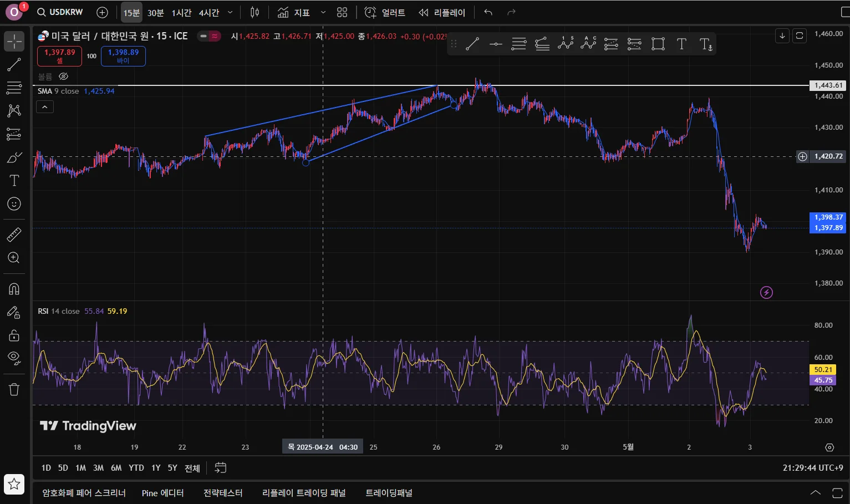Screen dimensions: 850x504
Task: Pick anchored text tool in floating toolbar
Action: click(705, 44)
